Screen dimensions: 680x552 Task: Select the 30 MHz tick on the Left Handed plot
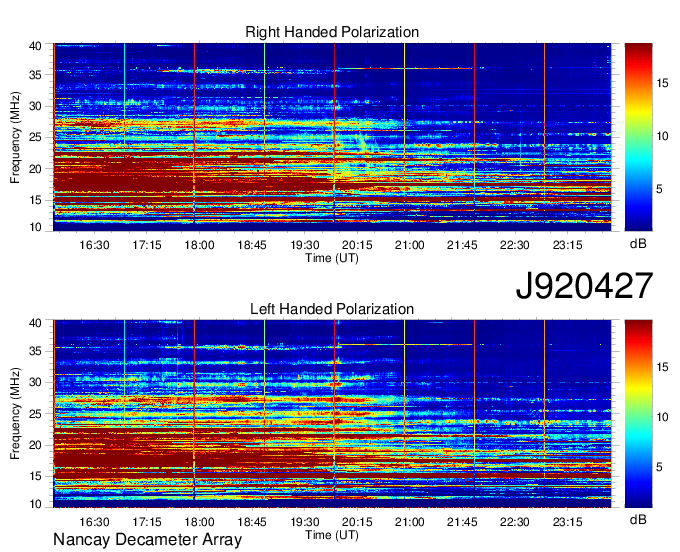tap(35, 382)
